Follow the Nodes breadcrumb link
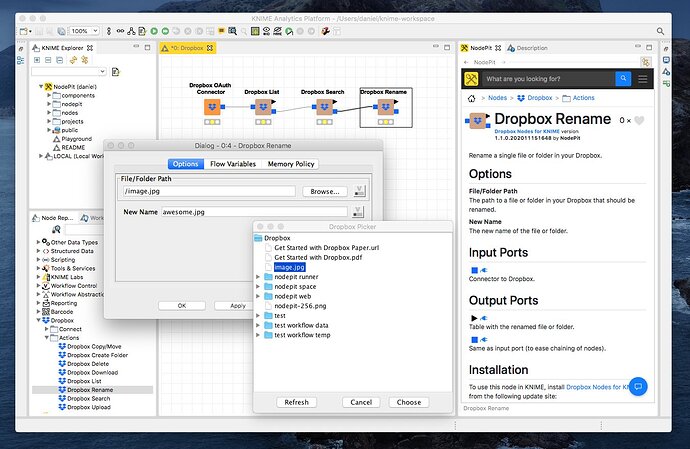Screen dimensions: 690x449 coord(497,98)
